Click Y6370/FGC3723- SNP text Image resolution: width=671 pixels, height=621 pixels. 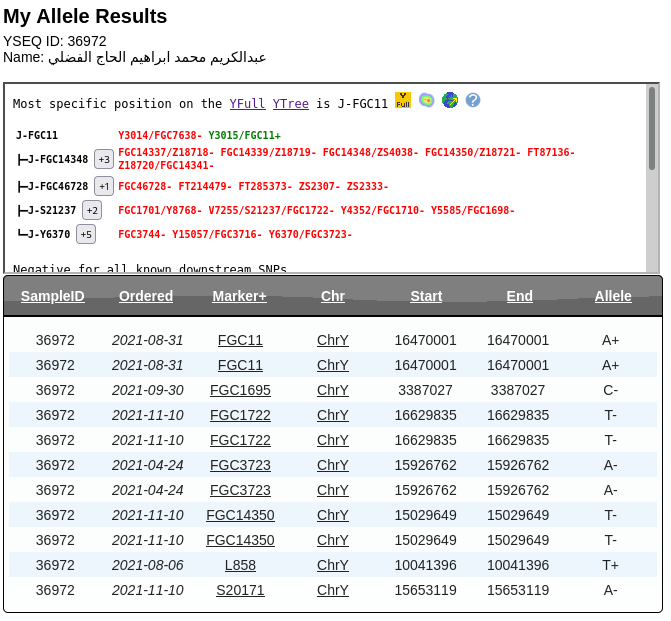coord(312,236)
